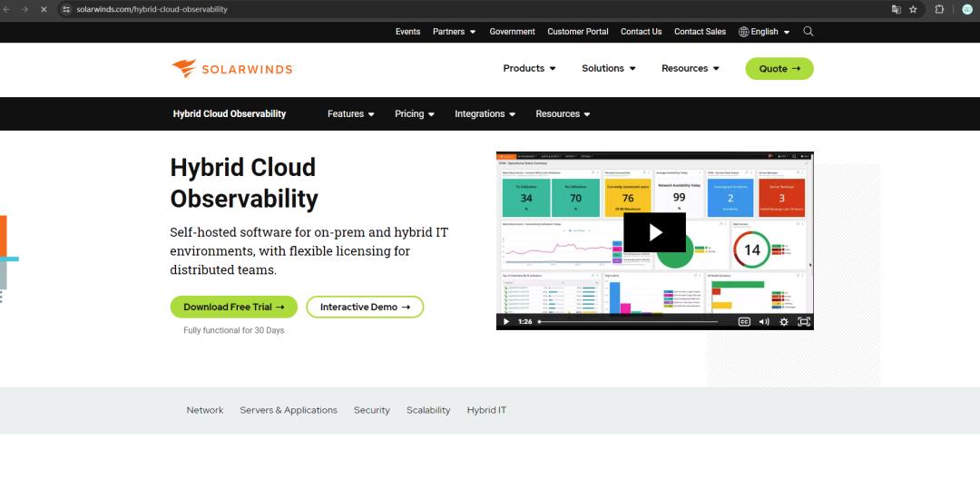Open the Events link
This screenshot has width=980, height=479.
[407, 31]
